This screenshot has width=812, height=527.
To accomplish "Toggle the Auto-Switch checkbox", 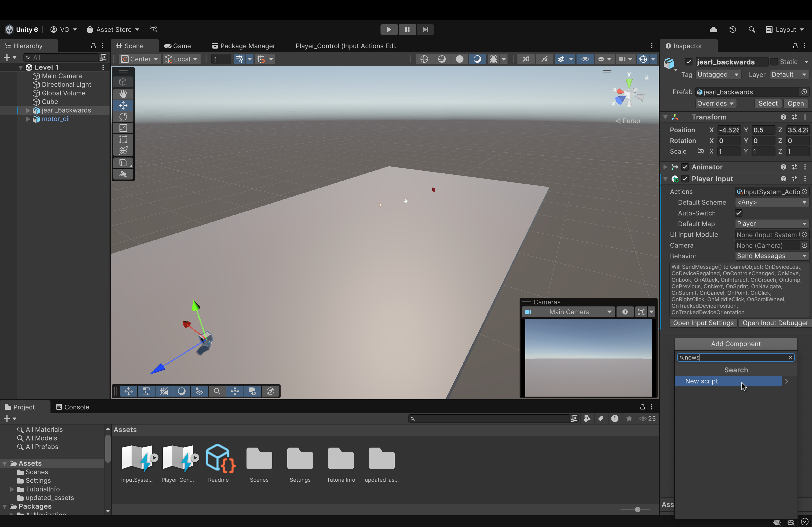I will point(739,213).
